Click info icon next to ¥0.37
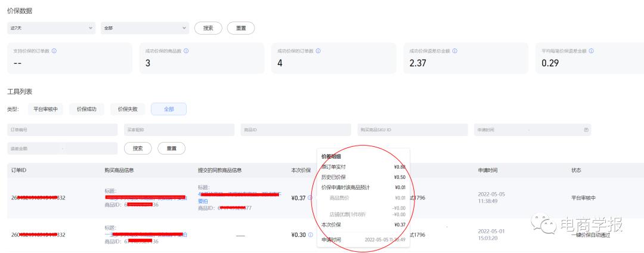Screen dimensions: 644x253 pyautogui.click(x=310, y=198)
